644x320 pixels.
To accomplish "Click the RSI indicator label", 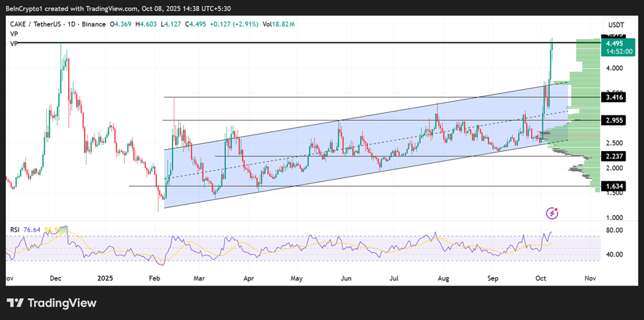I will pyautogui.click(x=15, y=230).
